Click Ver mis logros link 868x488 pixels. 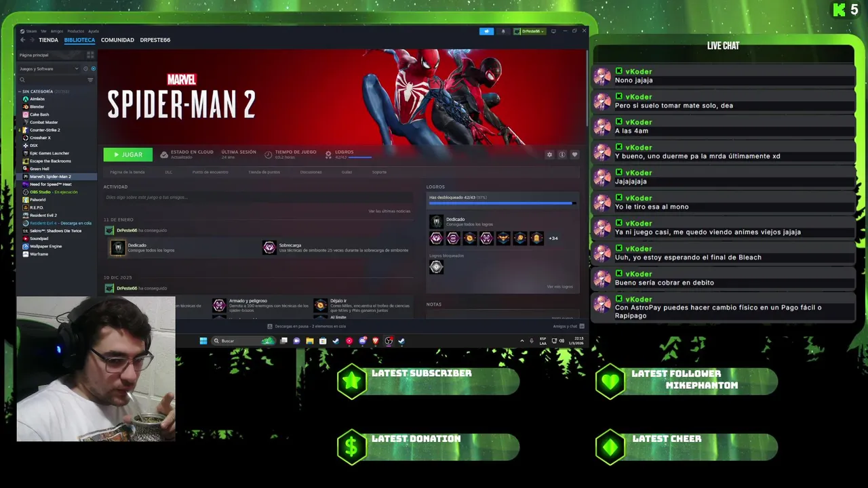(560, 287)
